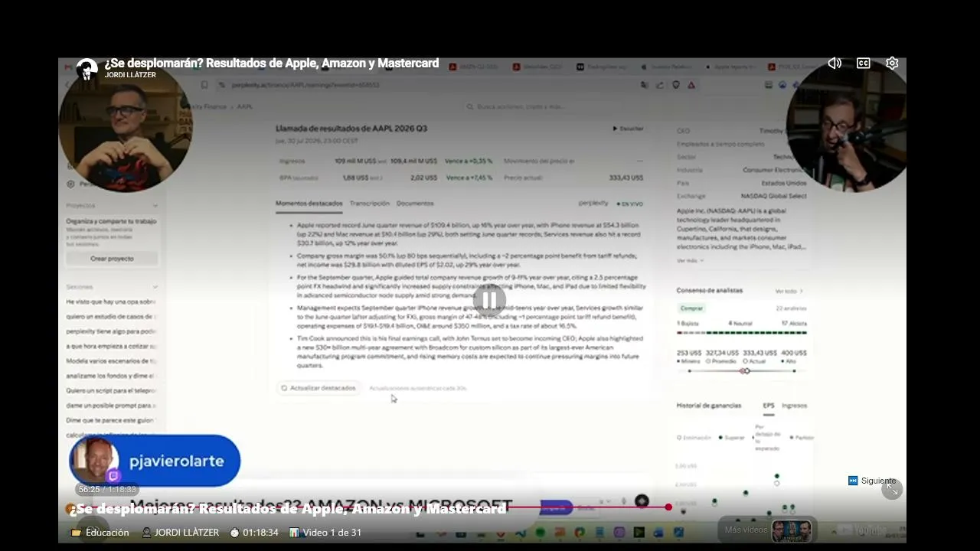
Task: Click the Comprar consensus badge
Action: 691,308
